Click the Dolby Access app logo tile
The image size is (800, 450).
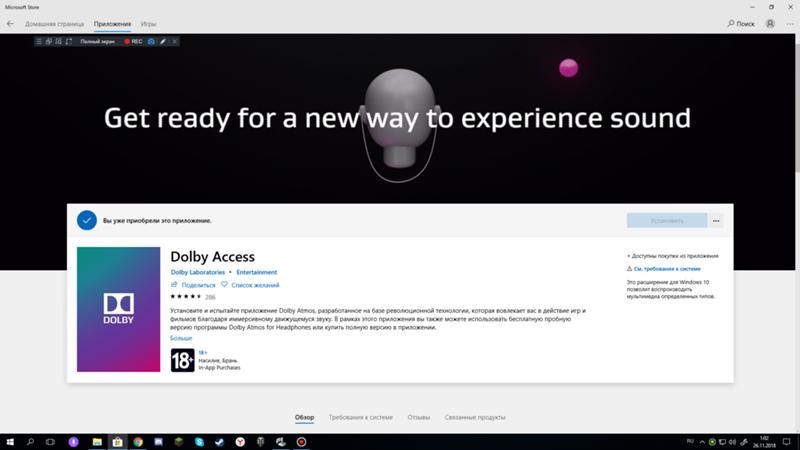click(118, 309)
